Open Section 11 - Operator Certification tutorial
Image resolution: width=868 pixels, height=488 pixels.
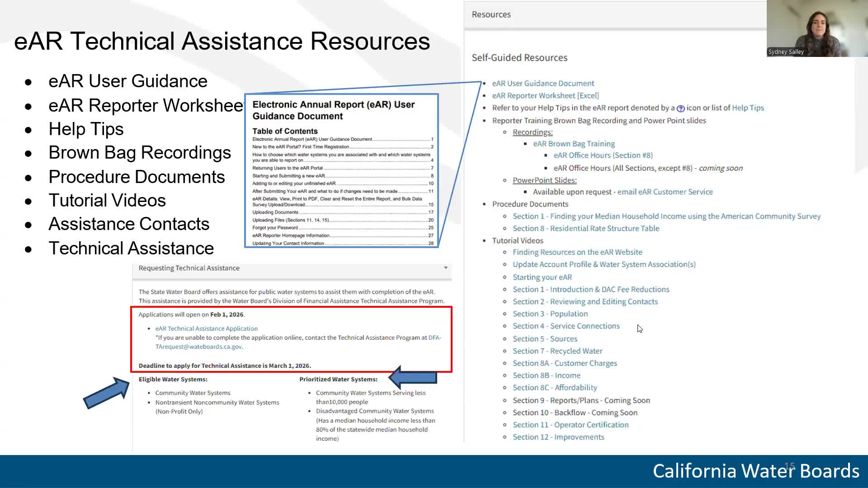tap(571, 425)
